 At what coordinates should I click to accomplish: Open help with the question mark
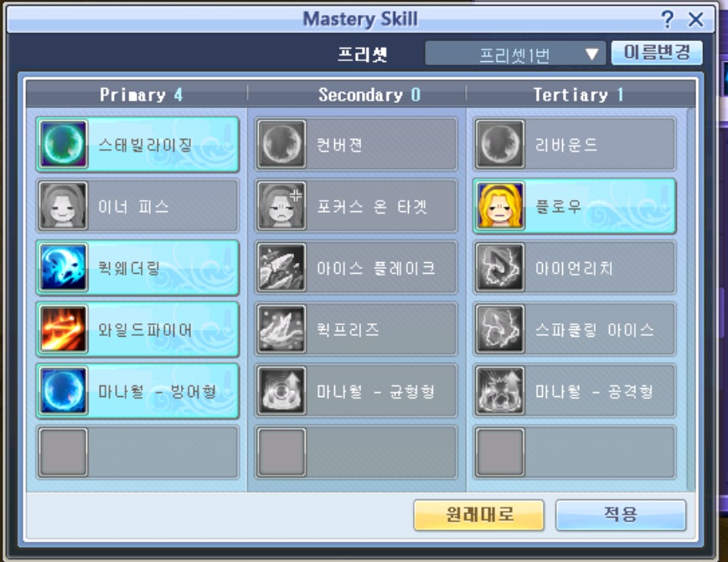[667, 19]
